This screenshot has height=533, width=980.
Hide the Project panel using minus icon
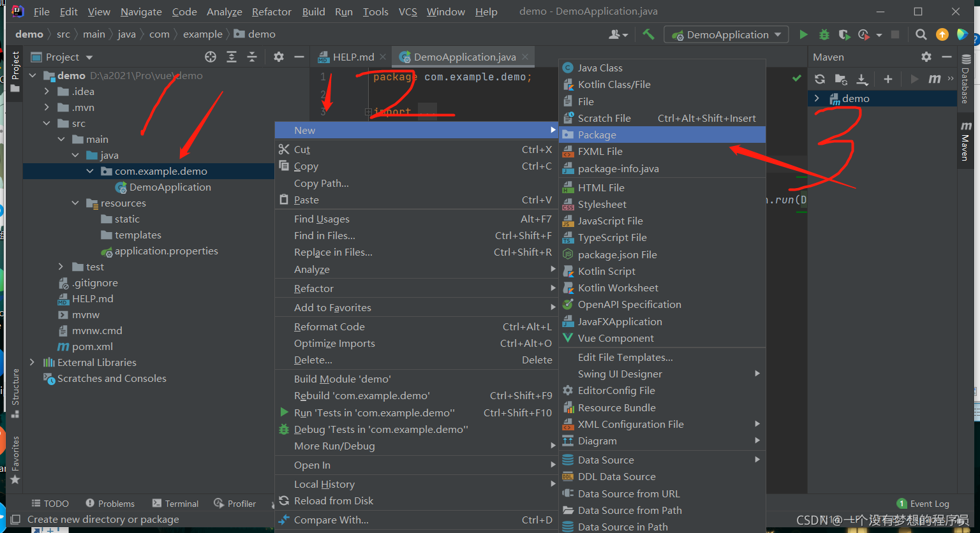point(299,57)
